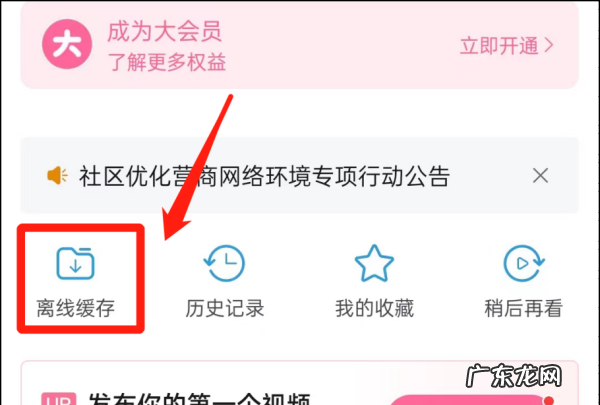Image resolution: width=600 pixels, height=405 pixels.
Task: Tap the 成为大会员 title text
Action: (x=165, y=31)
